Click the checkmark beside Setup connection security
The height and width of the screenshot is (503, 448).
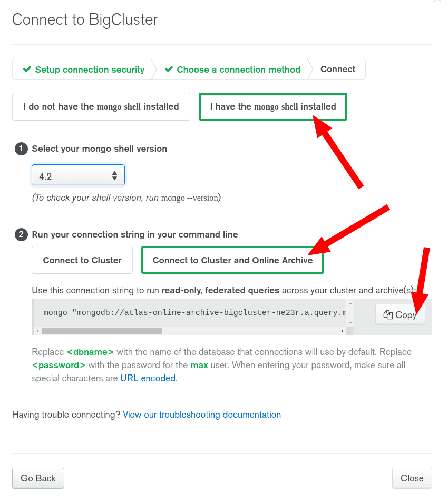27,70
